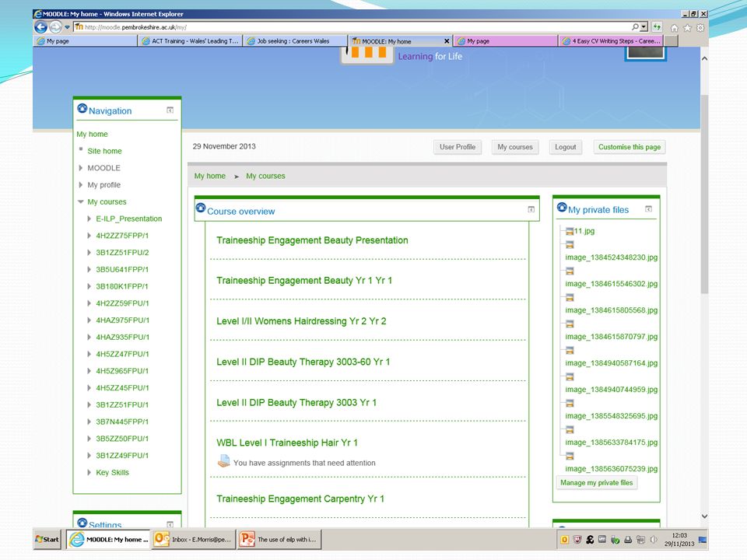
Task: Click the page scroll down arrow
Action: [704, 516]
